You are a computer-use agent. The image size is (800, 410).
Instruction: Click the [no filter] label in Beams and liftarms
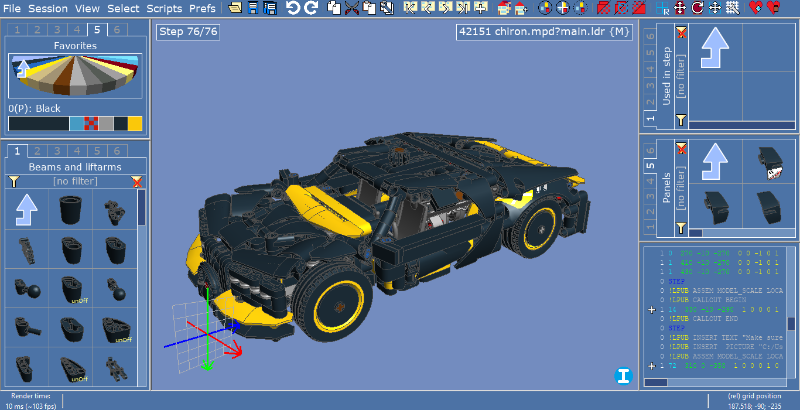click(75, 182)
